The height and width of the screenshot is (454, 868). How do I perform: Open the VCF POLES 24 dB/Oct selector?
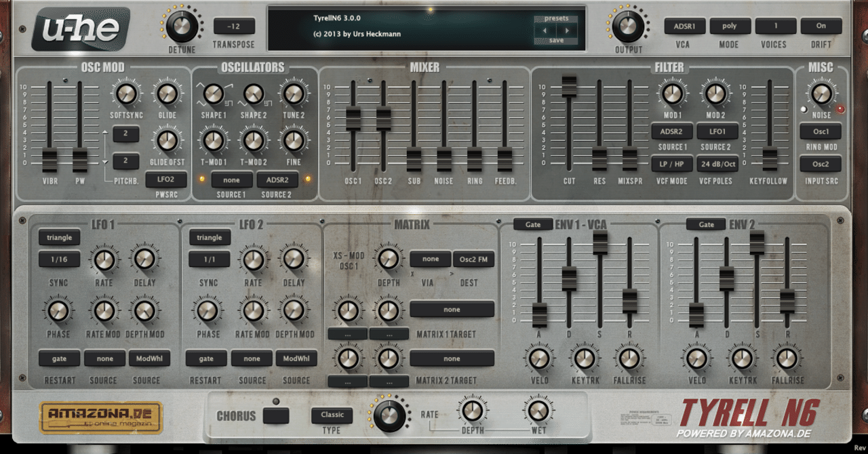coord(717,164)
